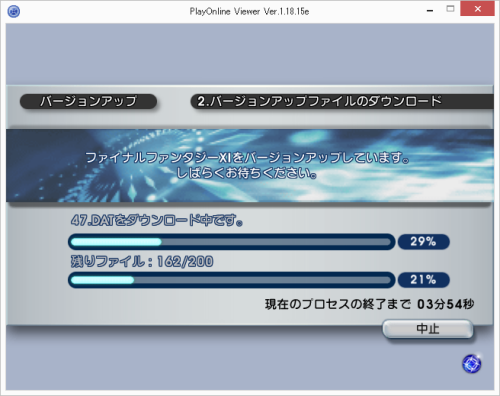This screenshot has width=500, height=396.
Task: Minimize the PlayOnline Viewer window
Action: point(430,11)
